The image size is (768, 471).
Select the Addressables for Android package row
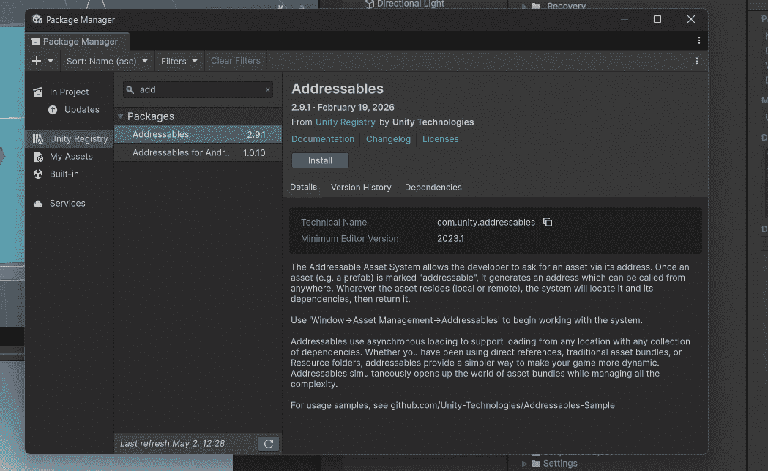(x=198, y=153)
